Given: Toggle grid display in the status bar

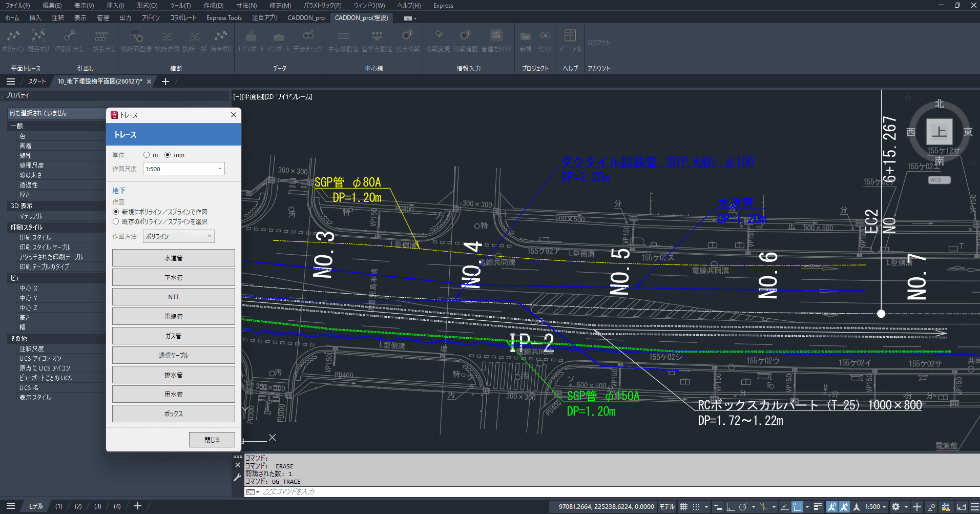Looking at the screenshot, I should tap(683, 507).
